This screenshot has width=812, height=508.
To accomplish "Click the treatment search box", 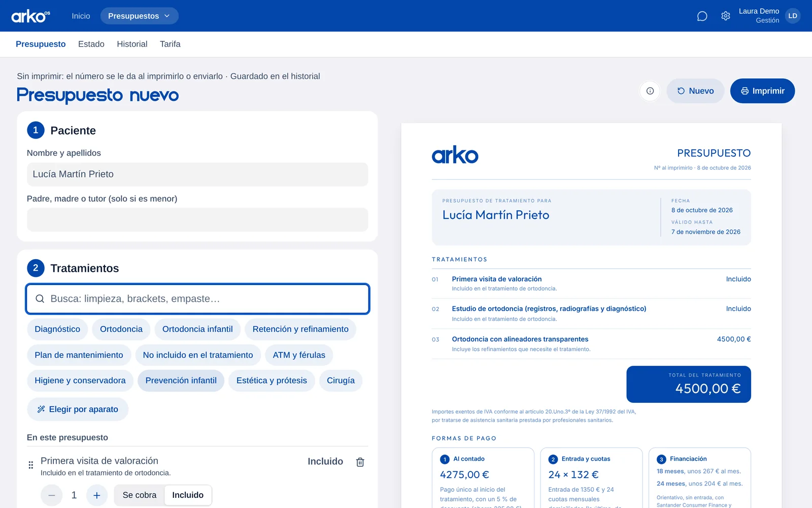I will (x=197, y=299).
